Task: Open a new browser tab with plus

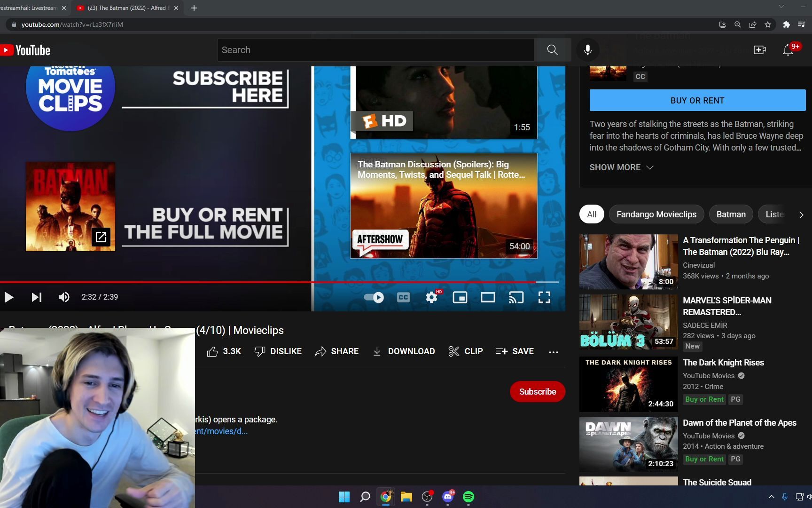Action: tap(194, 8)
